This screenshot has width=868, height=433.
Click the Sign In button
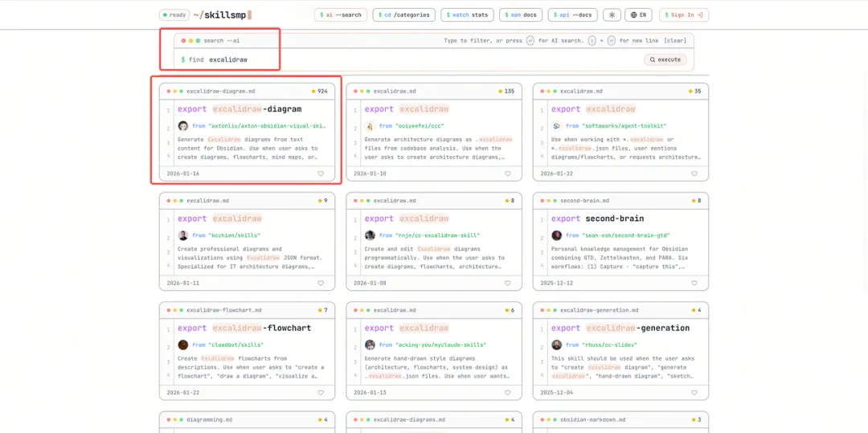point(683,14)
